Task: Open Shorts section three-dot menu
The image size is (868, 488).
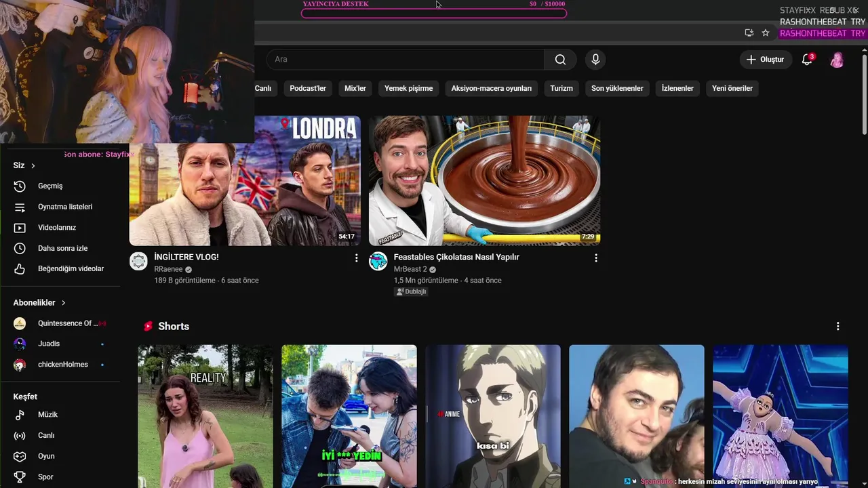Action: pos(837,326)
